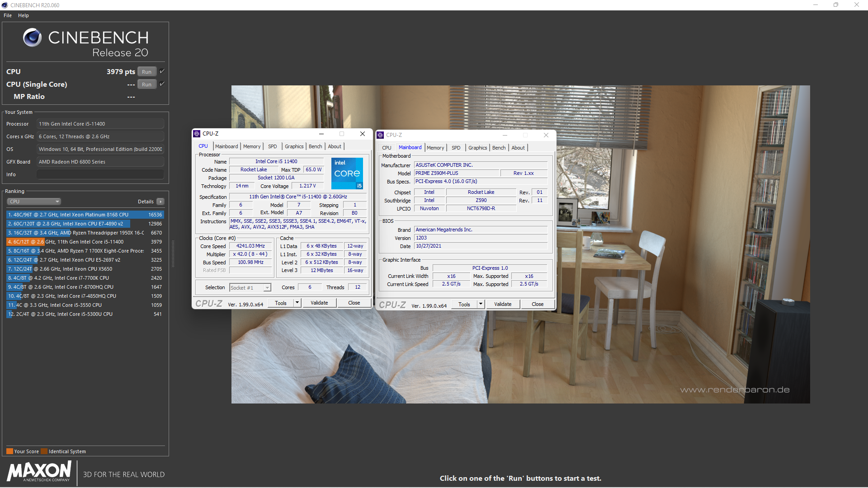Open the Ranking CPU dropdown
868x488 pixels.
point(33,202)
